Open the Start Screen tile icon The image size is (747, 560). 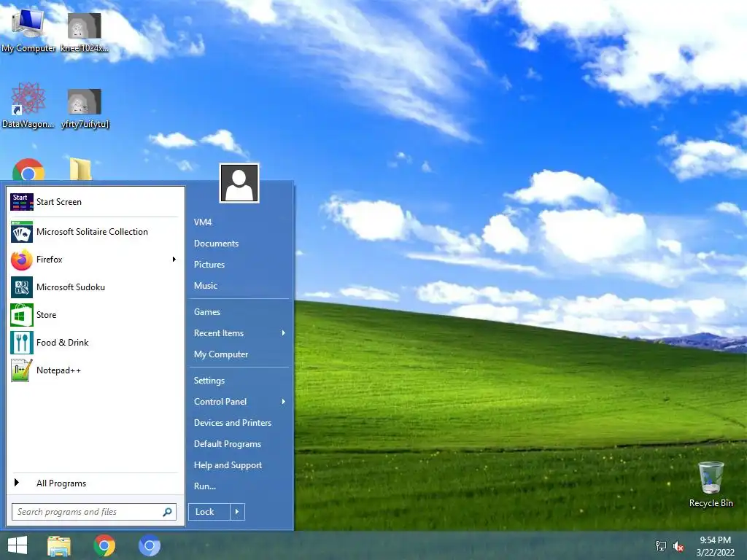point(22,202)
